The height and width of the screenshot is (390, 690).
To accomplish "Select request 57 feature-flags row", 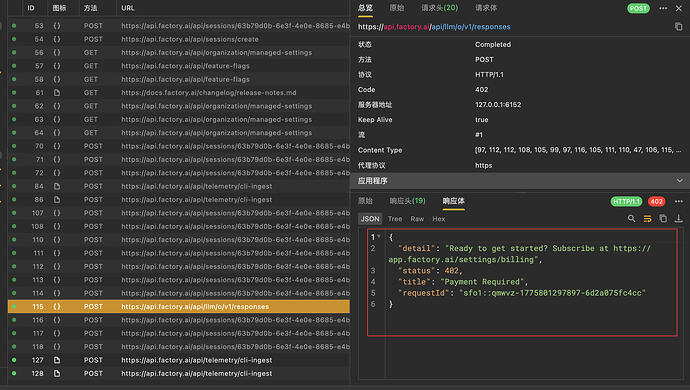I will tap(179, 66).
